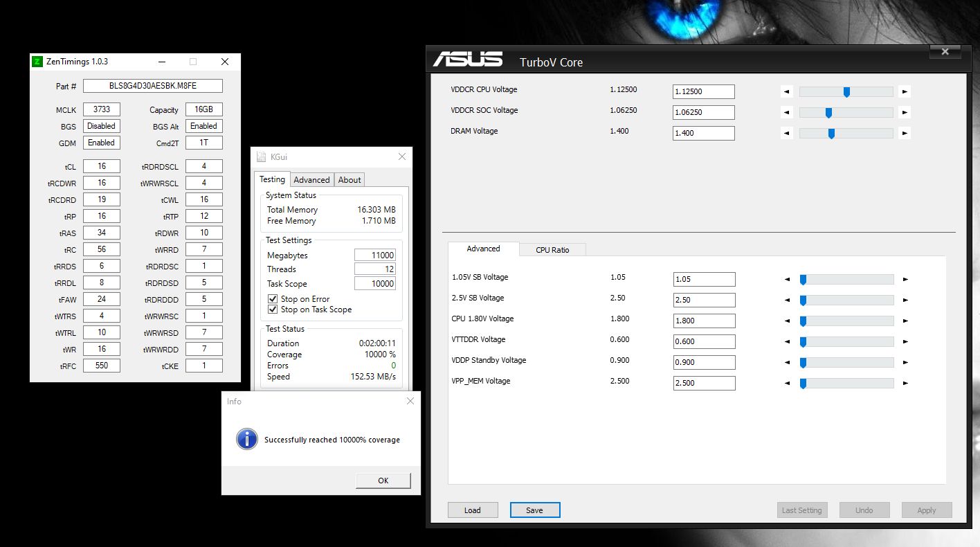Click the Load button in TurboV Core
The image size is (980, 547).
pyautogui.click(x=473, y=510)
